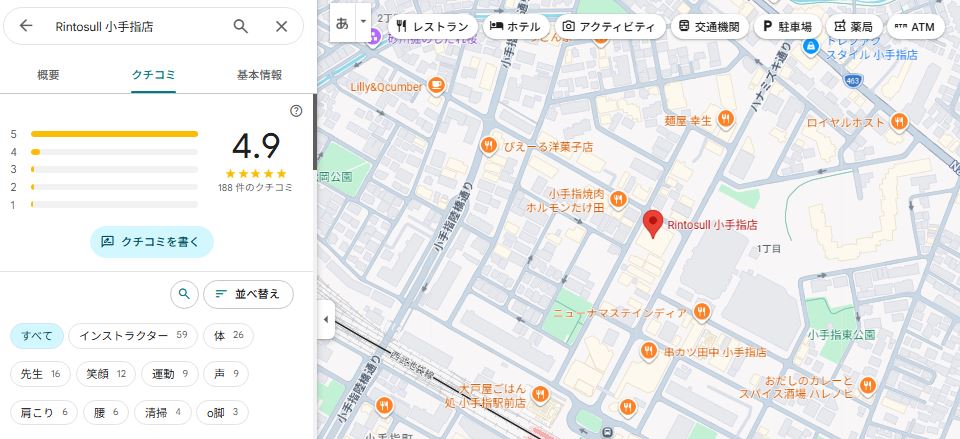The image size is (960, 439).
Task: Click the ロイヤルホスト restaurant marker
Action: pos(899,122)
